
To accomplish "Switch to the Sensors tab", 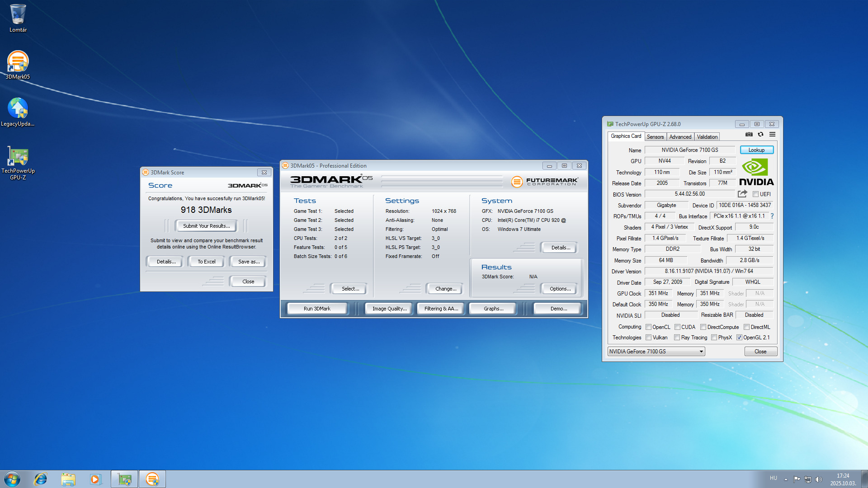I will pos(655,137).
